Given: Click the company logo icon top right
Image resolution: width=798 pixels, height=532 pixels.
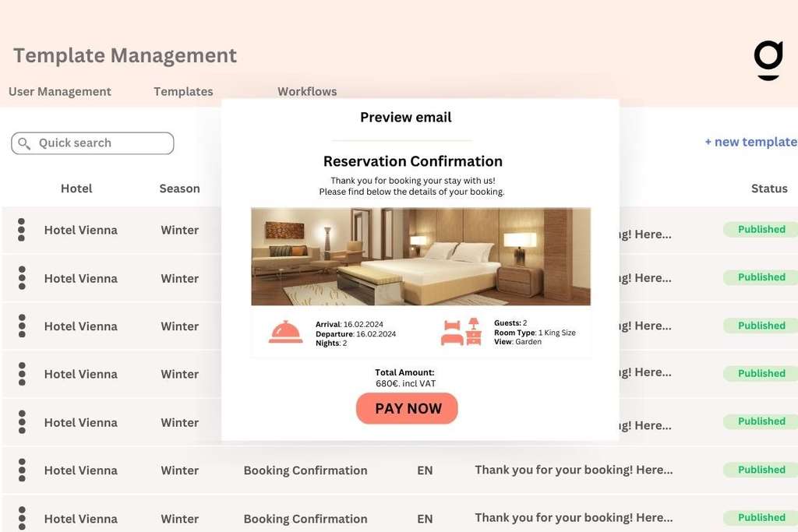Looking at the screenshot, I should click(768, 61).
